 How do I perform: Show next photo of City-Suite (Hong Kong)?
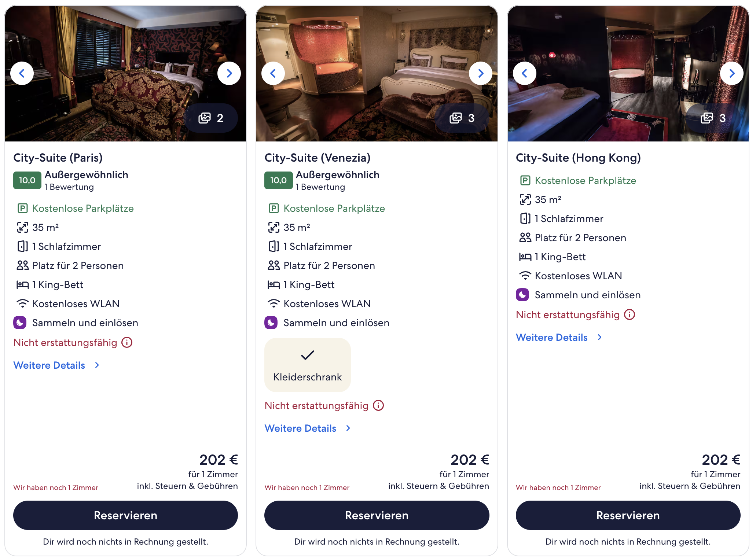point(731,73)
